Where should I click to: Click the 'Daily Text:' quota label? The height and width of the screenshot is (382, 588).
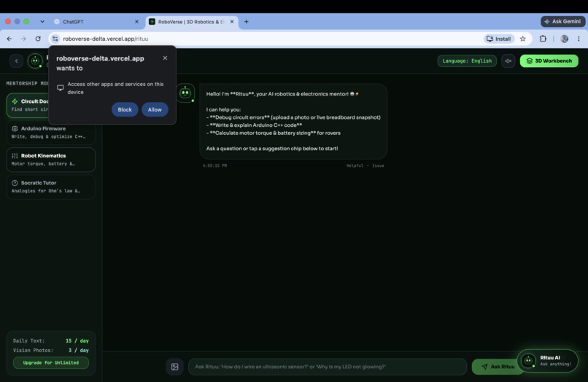(x=29, y=340)
